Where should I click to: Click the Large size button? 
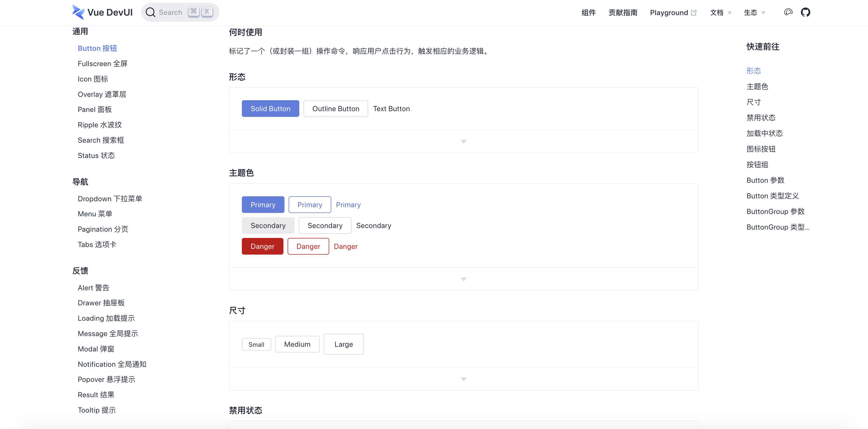(x=343, y=344)
